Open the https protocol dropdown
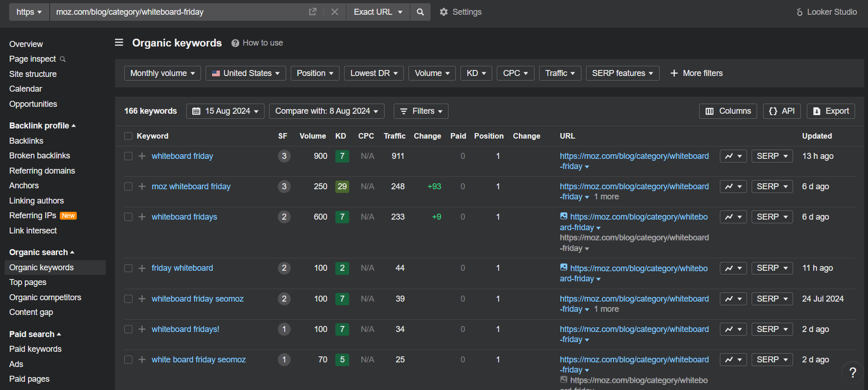Viewport: 868px width, 390px height. click(29, 12)
